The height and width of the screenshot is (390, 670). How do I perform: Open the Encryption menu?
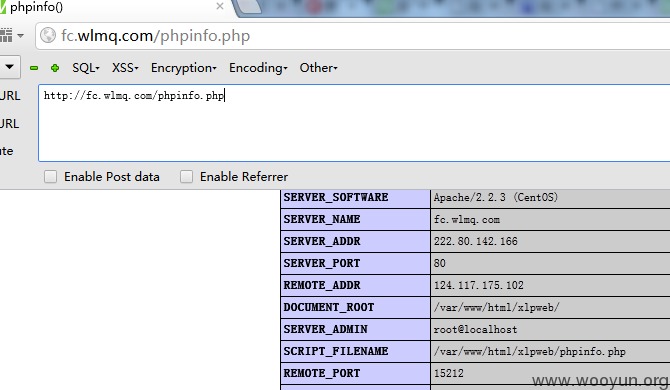[x=184, y=68]
